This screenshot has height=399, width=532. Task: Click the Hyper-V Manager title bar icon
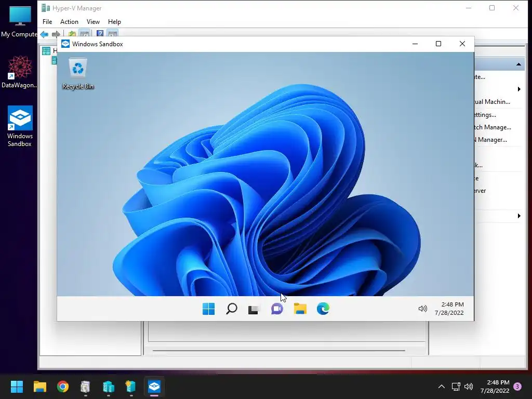pyautogui.click(x=46, y=8)
